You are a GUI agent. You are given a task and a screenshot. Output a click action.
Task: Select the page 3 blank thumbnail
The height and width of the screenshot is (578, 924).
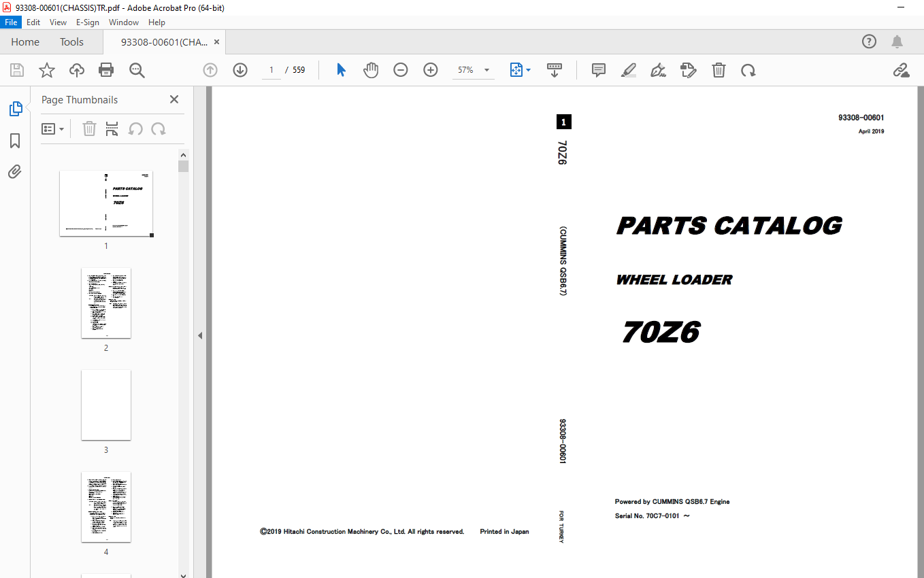106,405
